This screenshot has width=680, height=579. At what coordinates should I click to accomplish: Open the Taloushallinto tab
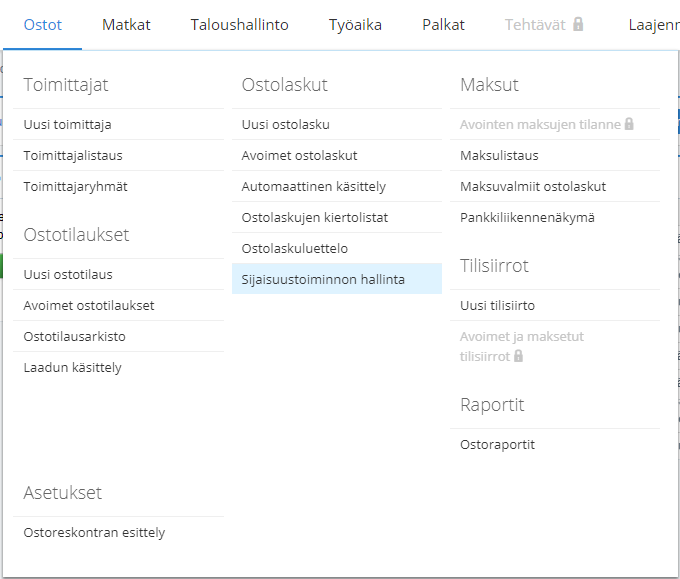click(239, 25)
